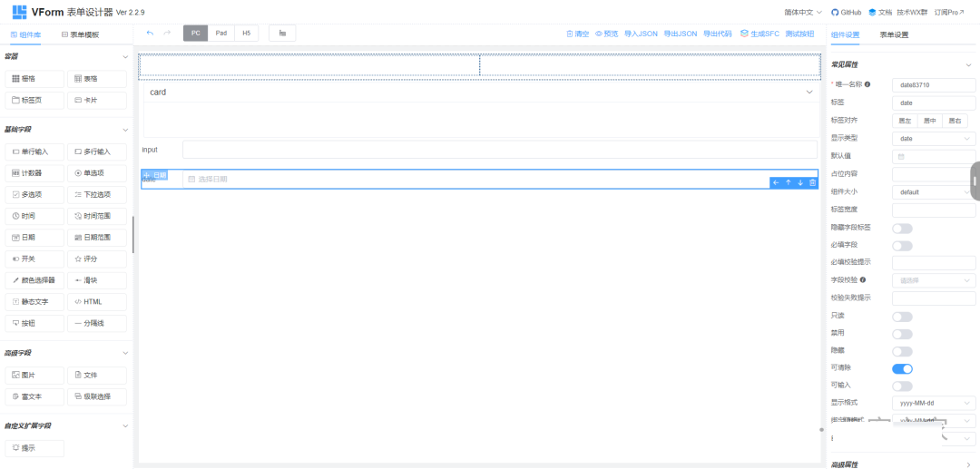Set label alignment to 居右
The width and height of the screenshot is (980, 469).
pyautogui.click(x=955, y=122)
